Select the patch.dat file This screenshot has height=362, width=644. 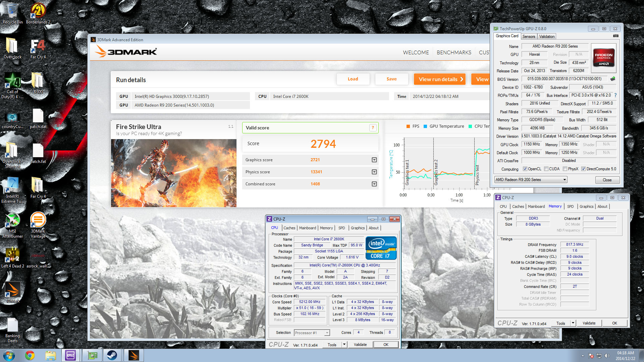(x=38, y=119)
